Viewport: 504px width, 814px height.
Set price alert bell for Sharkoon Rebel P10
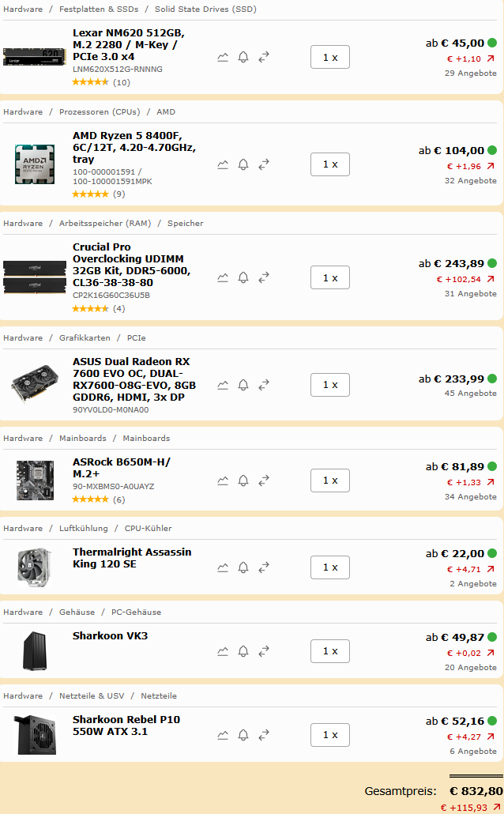243,735
